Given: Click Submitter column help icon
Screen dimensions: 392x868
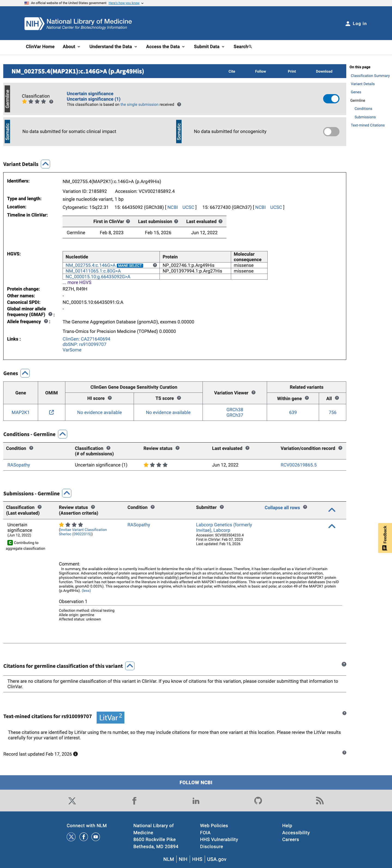Looking at the screenshot, I should pos(222,507).
